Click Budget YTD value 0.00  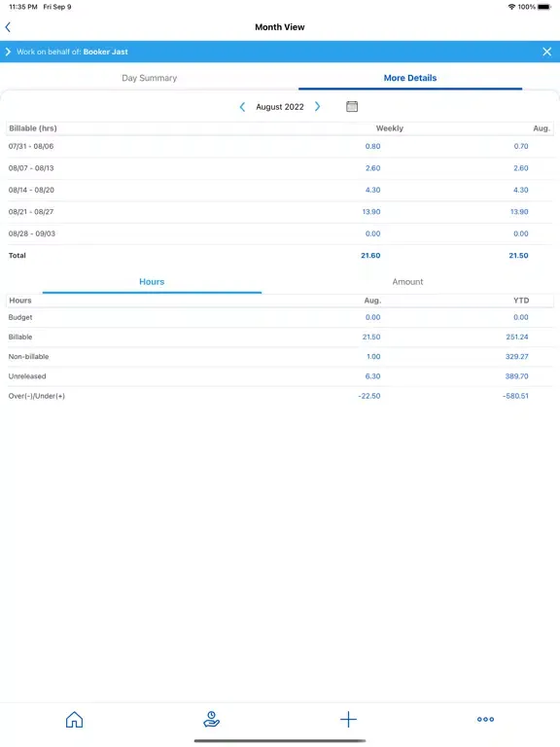pos(521,317)
